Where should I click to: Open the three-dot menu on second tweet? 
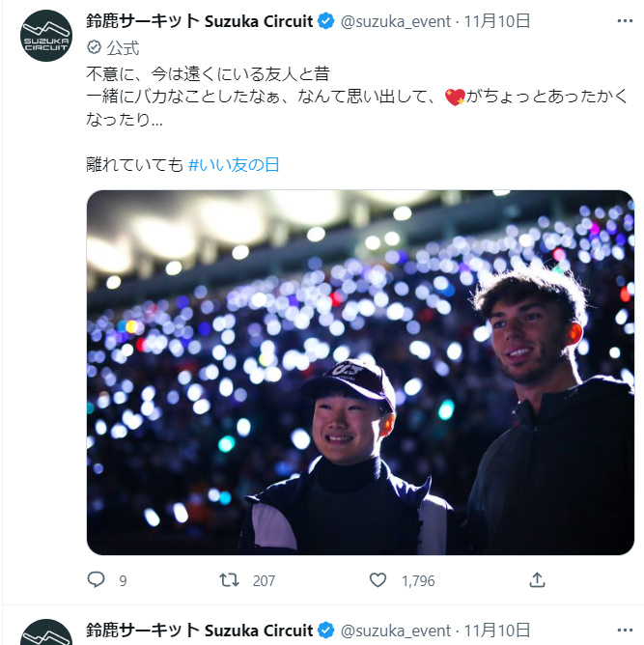coord(625,631)
